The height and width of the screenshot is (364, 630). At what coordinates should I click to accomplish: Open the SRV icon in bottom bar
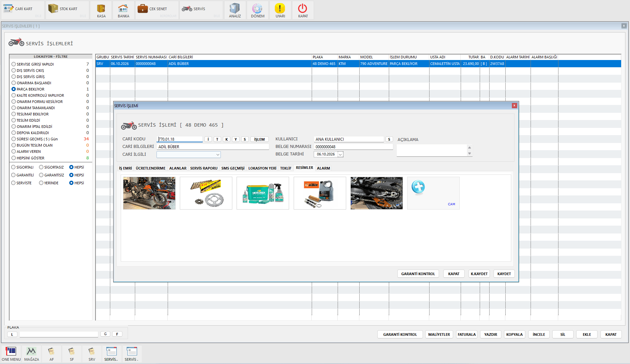click(92, 354)
